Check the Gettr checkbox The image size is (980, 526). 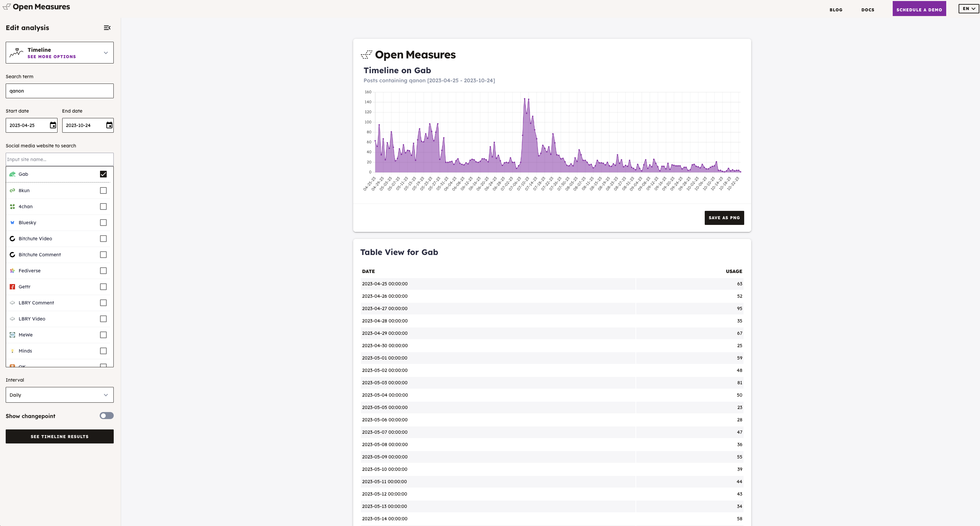click(x=103, y=287)
